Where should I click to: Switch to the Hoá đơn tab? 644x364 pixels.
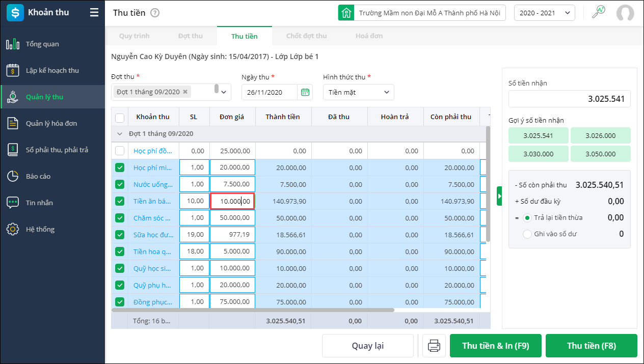click(369, 36)
